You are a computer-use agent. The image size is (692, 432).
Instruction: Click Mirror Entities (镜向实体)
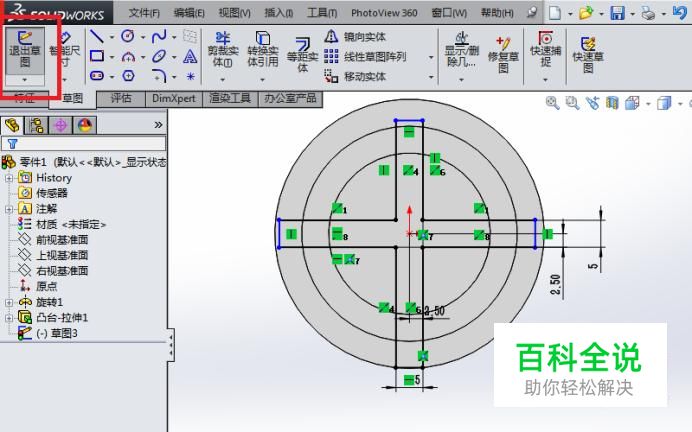click(x=356, y=37)
